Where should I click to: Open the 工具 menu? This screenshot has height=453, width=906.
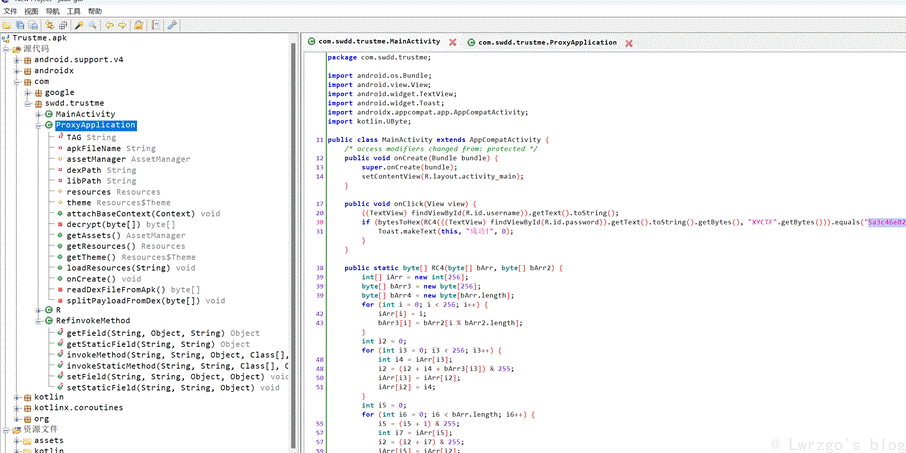(73, 11)
